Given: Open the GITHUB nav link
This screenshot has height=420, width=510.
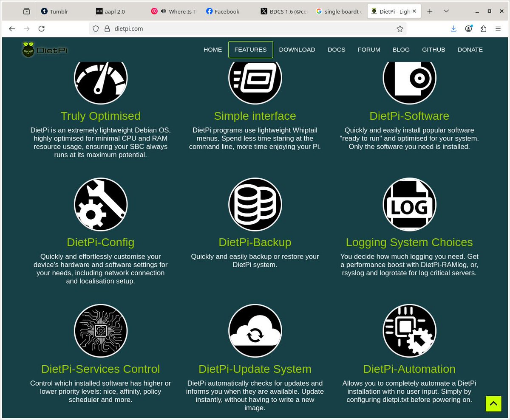Looking at the screenshot, I should [433, 49].
